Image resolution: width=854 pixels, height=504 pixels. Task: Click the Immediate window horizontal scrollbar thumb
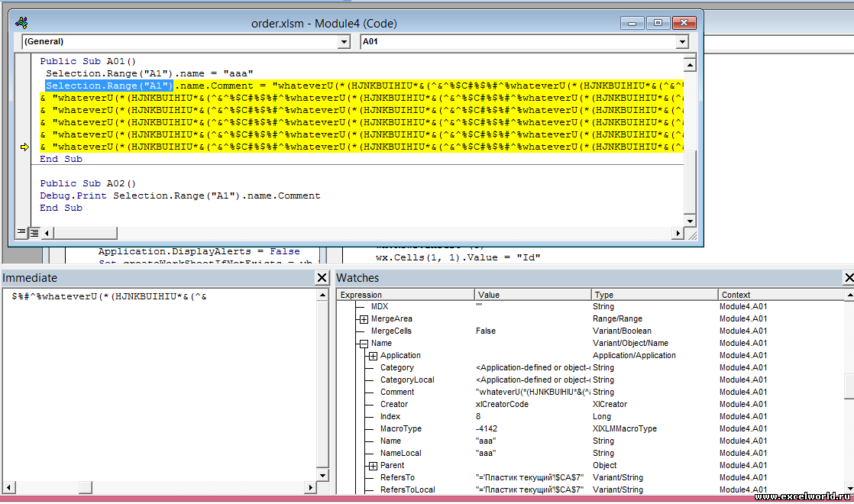coord(85,487)
